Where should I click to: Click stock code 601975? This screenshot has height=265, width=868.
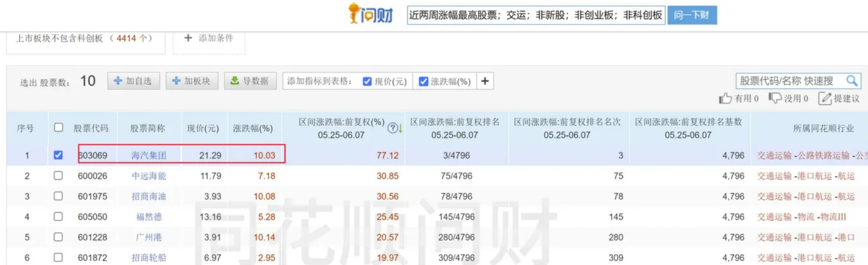[93, 196]
